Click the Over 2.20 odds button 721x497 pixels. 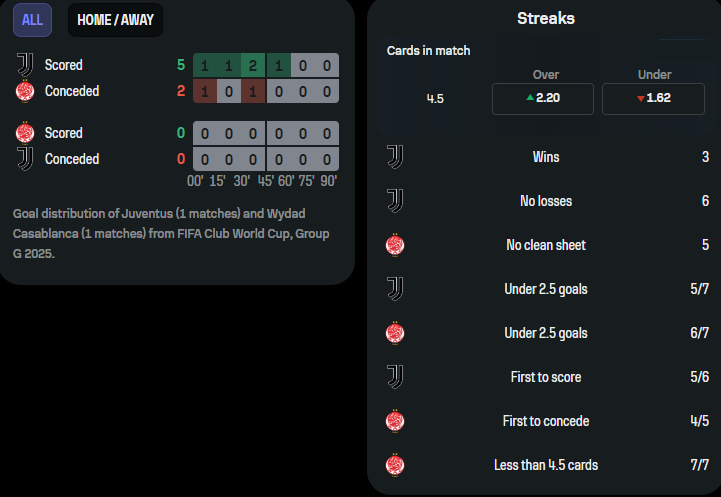(543, 98)
